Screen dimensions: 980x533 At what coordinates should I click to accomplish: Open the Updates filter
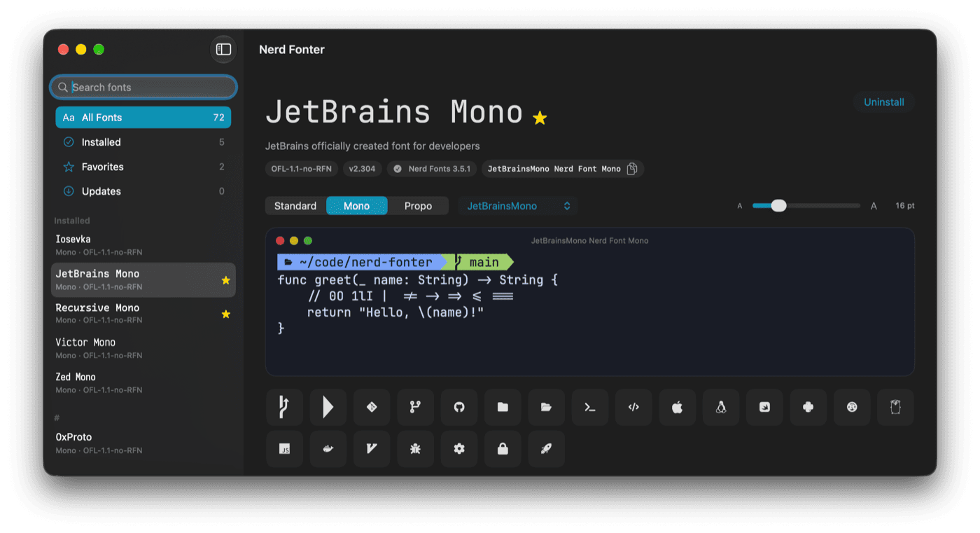pos(143,191)
